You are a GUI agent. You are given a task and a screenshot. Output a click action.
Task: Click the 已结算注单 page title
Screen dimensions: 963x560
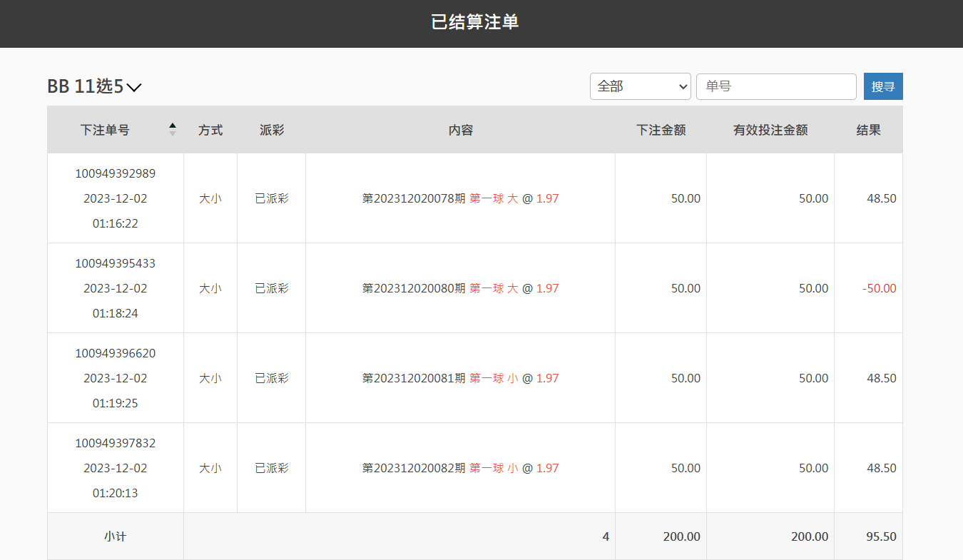pos(474,22)
